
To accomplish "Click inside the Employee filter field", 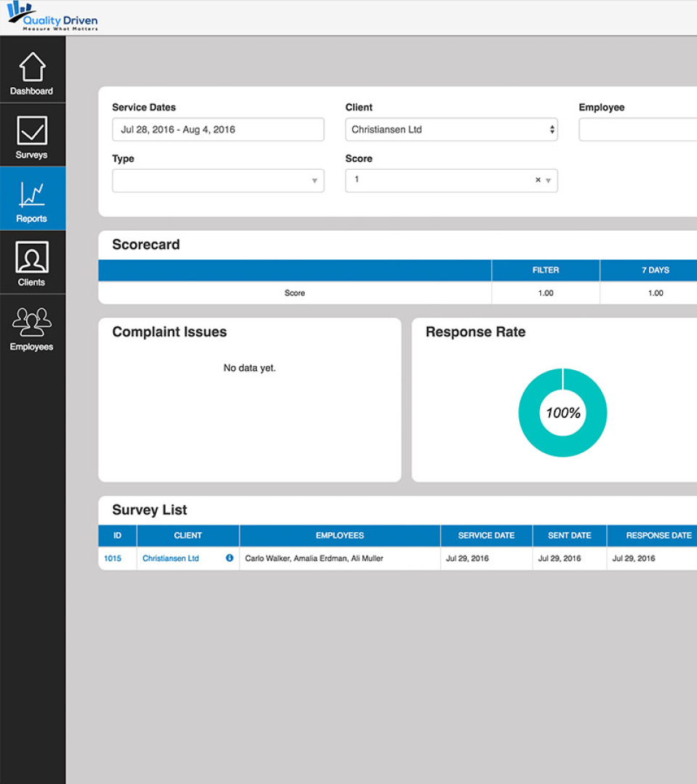I will [646, 129].
